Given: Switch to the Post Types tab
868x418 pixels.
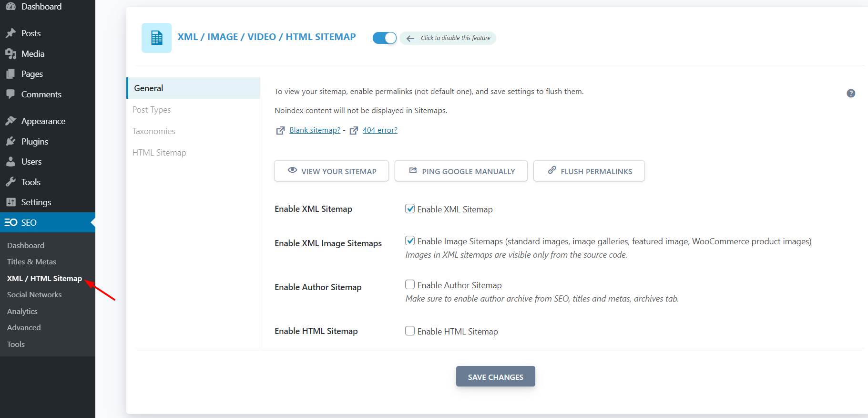Looking at the screenshot, I should pos(194,110).
